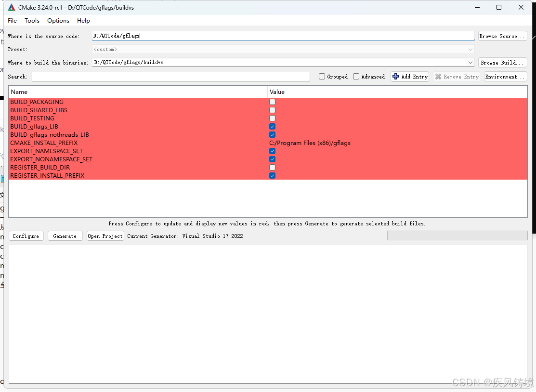Open the Help menu
The height and width of the screenshot is (392, 536).
[x=83, y=21]
